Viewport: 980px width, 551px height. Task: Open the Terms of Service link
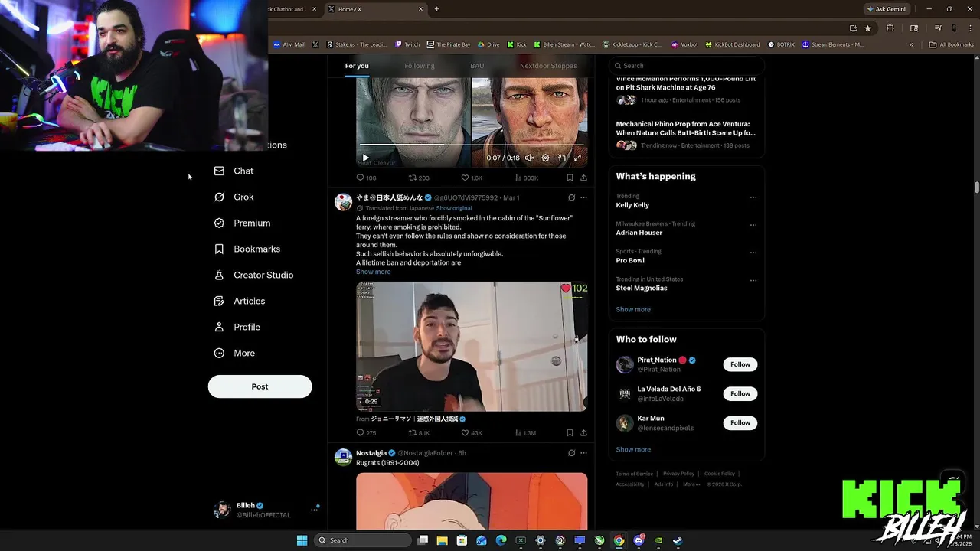[635, 474]
